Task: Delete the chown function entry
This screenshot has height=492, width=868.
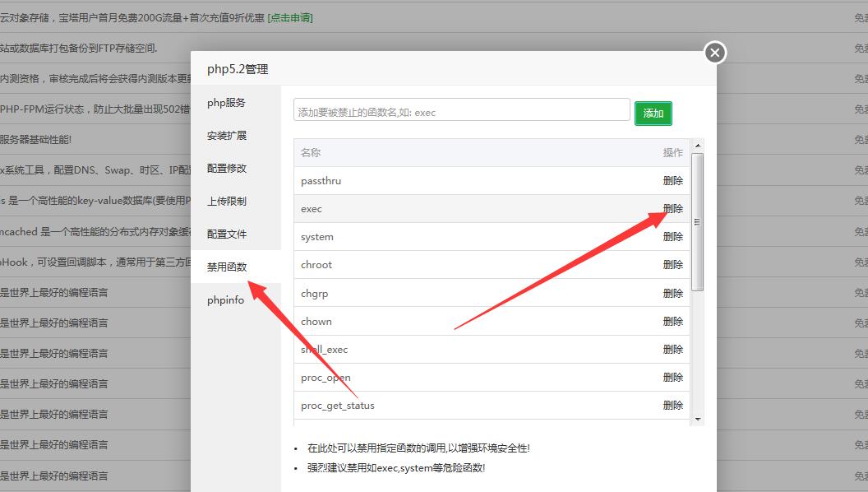Action: [672, 322]
